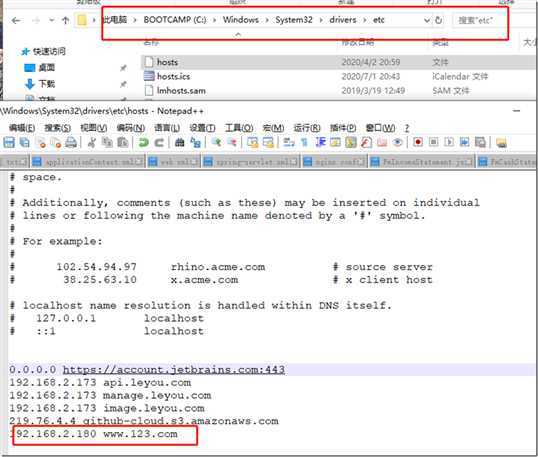Click Explorer up one level arrow
Screen dimensions: 538x457
[x=66, y=21]
